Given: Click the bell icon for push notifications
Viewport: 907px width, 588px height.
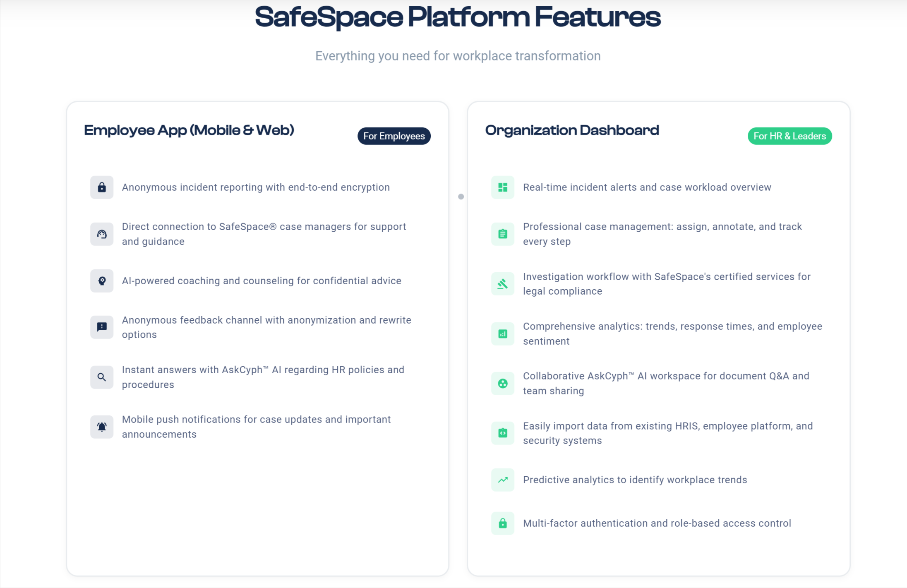Looking at the screenshot, I should coord(102,427).
